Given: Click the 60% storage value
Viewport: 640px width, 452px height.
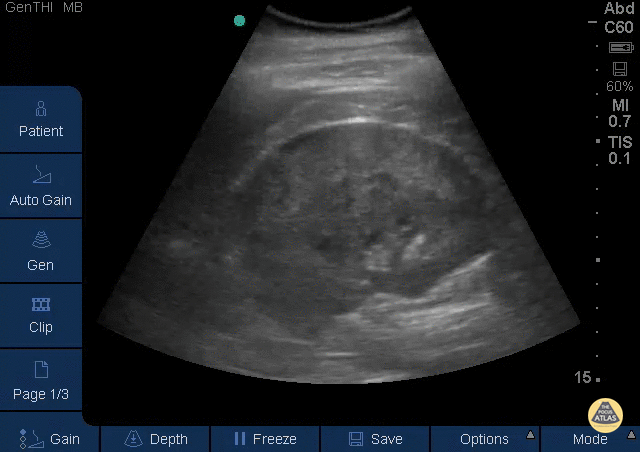Looking at the screenshot, I should click(x=620, y=86).
